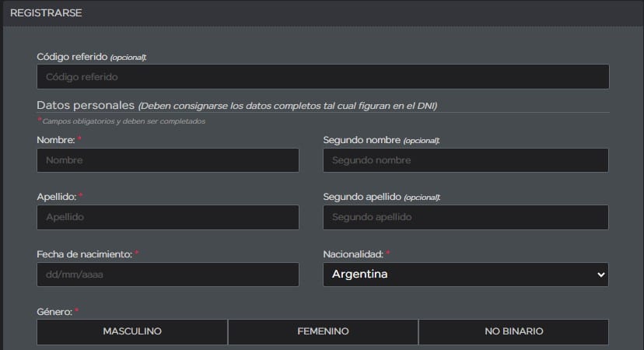Select the Apellido text field
Viewport: 644px width, 350px height.
tap(167, 217)
